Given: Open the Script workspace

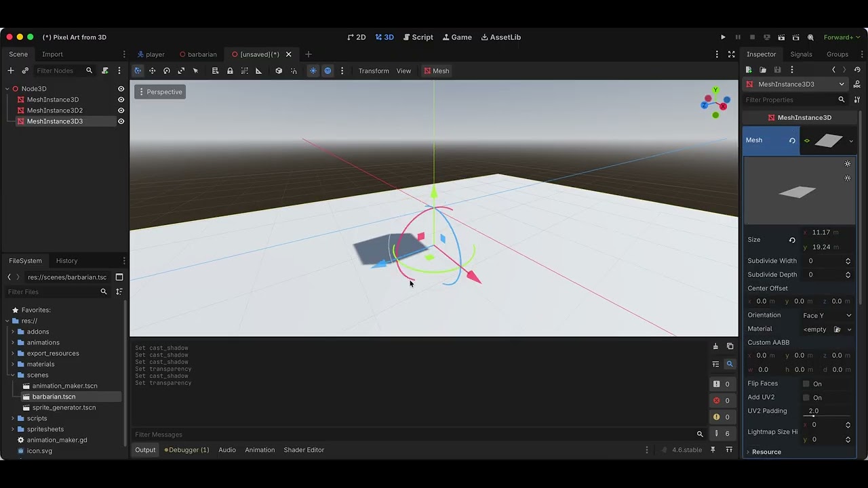Looking at the screenshot, I should tap(418, 37).
